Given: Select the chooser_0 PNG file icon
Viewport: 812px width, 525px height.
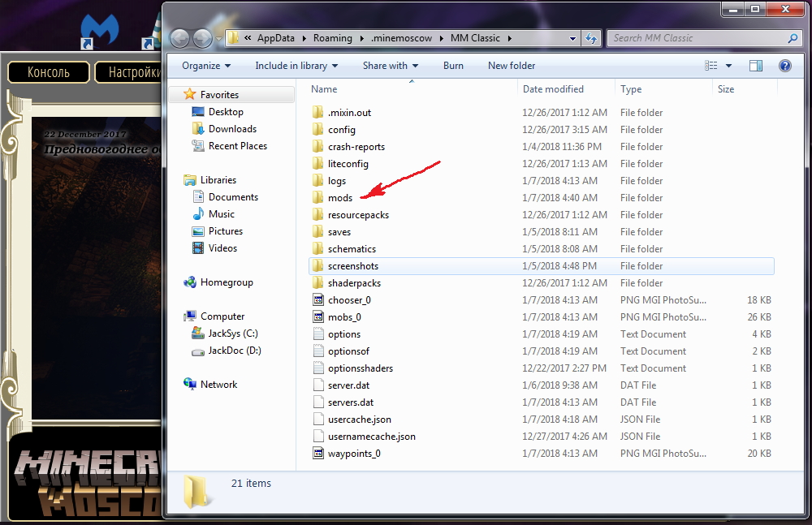Looking at the screenshot, I should click(x=319, y=300).
